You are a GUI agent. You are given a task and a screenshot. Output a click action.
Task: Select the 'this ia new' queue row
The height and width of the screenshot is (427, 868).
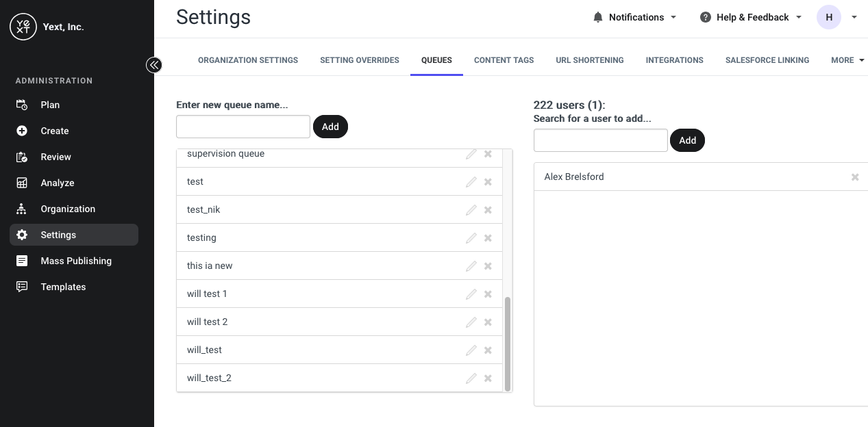pyautogui.click(x=340, y=266)
